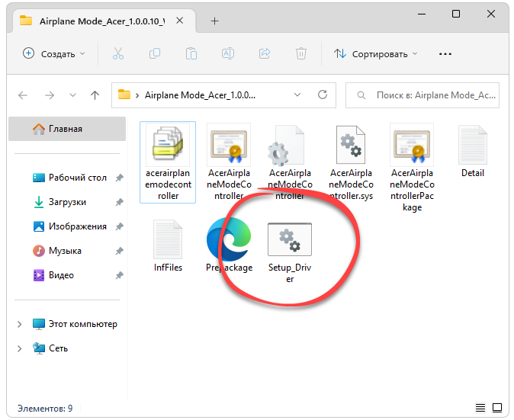Open the Setup_Driver file
The height and width of the screenshot is (420, 514).
[290, 243]
